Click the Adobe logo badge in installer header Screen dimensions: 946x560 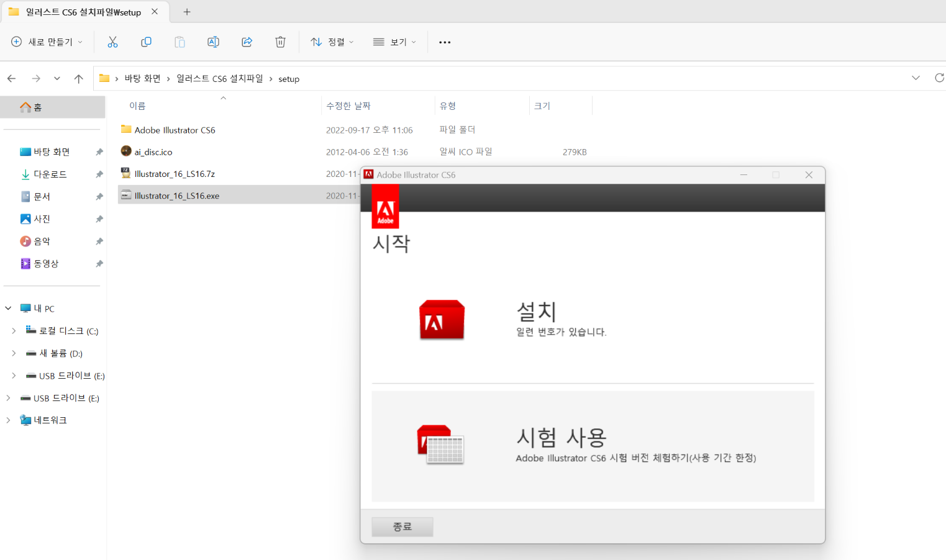[385, 207]
